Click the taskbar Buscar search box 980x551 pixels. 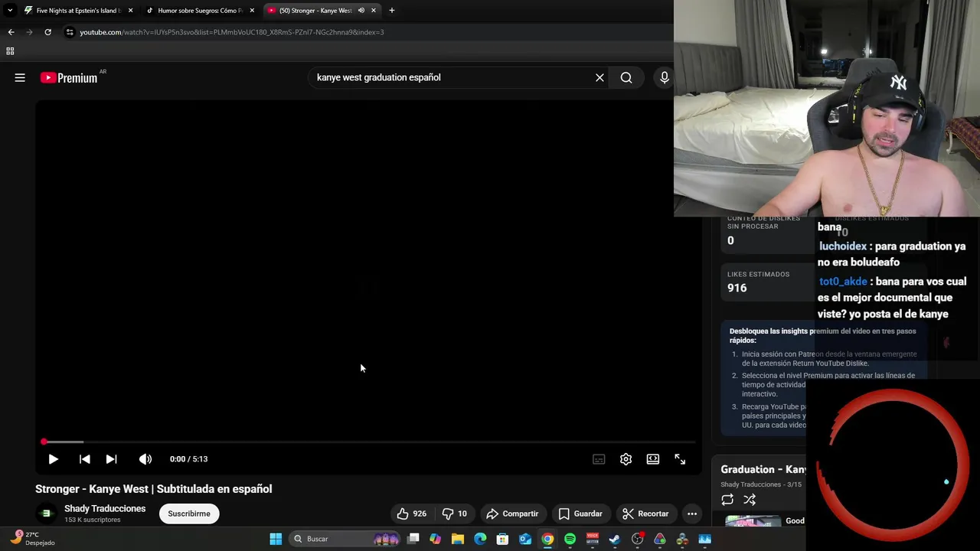tap(346, 539)
